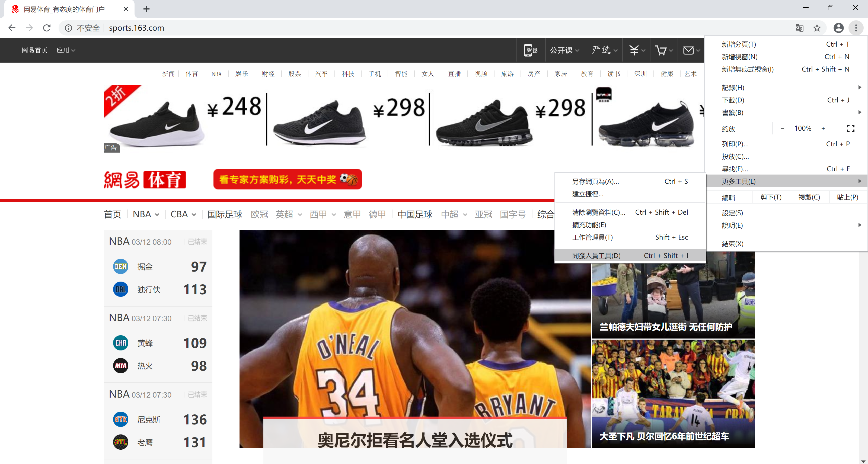The width and height of the screenshot is (868, 464).
Task: Click the browser reload page icon
Action: [47, 28]
